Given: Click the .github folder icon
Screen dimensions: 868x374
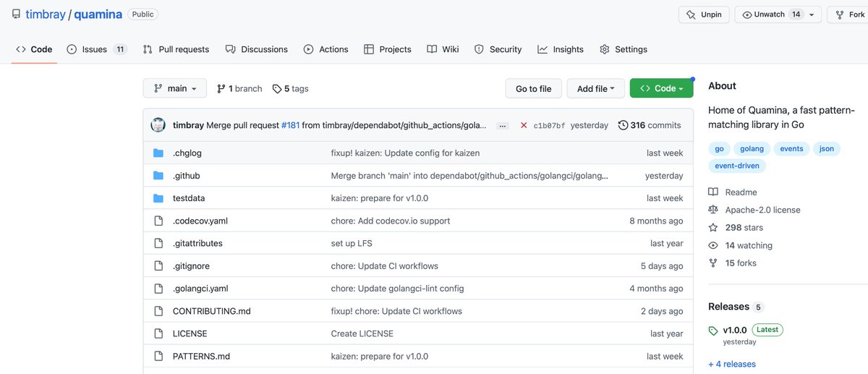Looking at the screenshot, I should (158, 176).
